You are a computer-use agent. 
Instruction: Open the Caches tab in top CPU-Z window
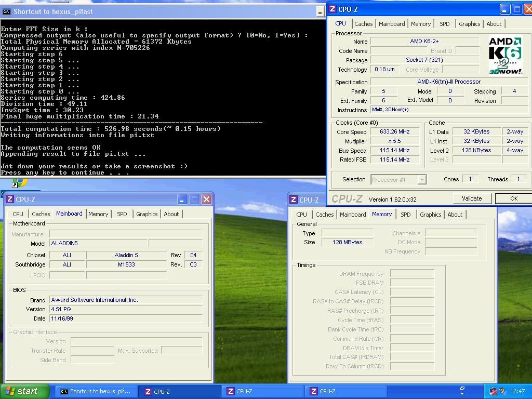point(363,24)
